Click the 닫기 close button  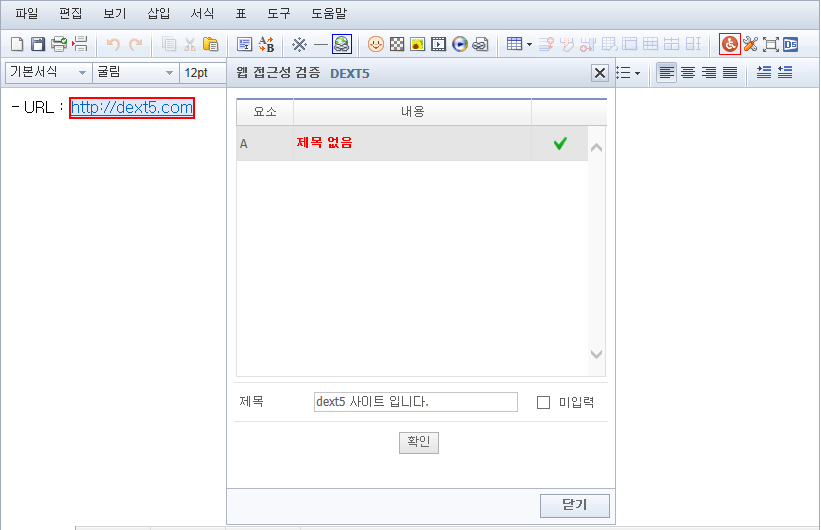pos(575,505)
